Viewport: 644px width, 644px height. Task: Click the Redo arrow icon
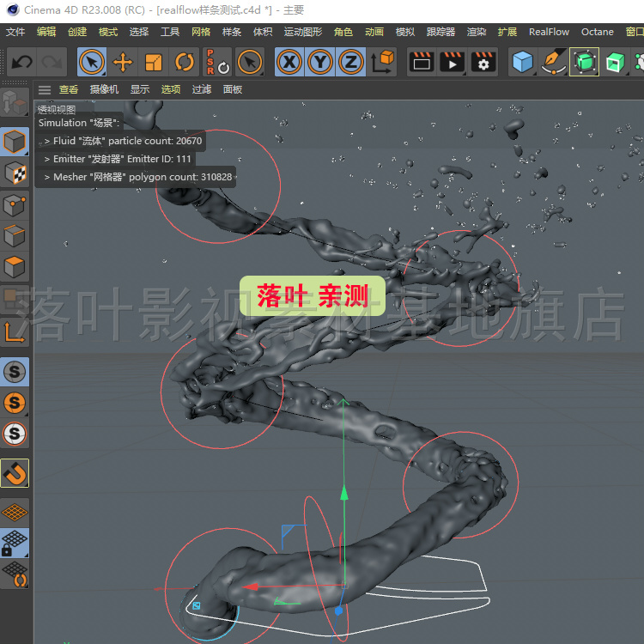(52, 63)
